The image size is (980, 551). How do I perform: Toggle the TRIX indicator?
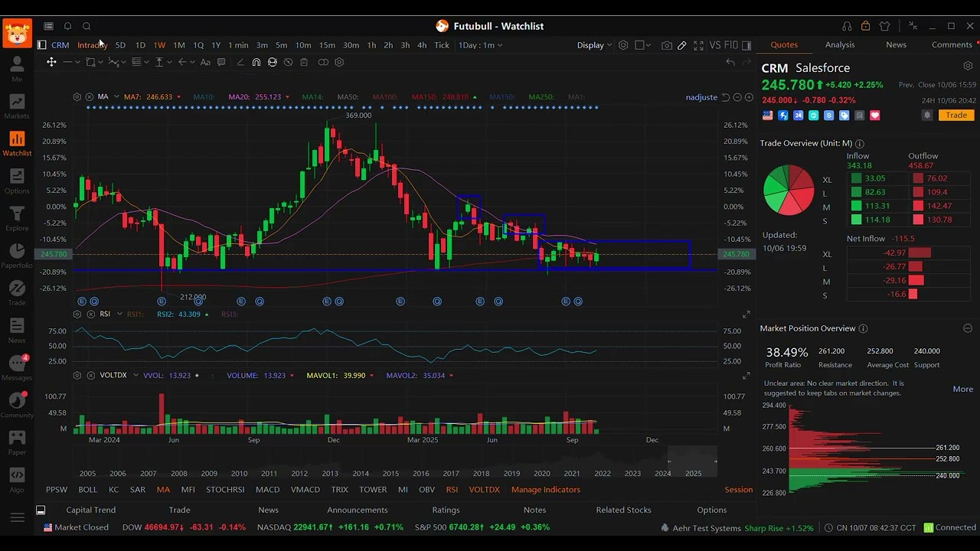[x=339, y=490]
